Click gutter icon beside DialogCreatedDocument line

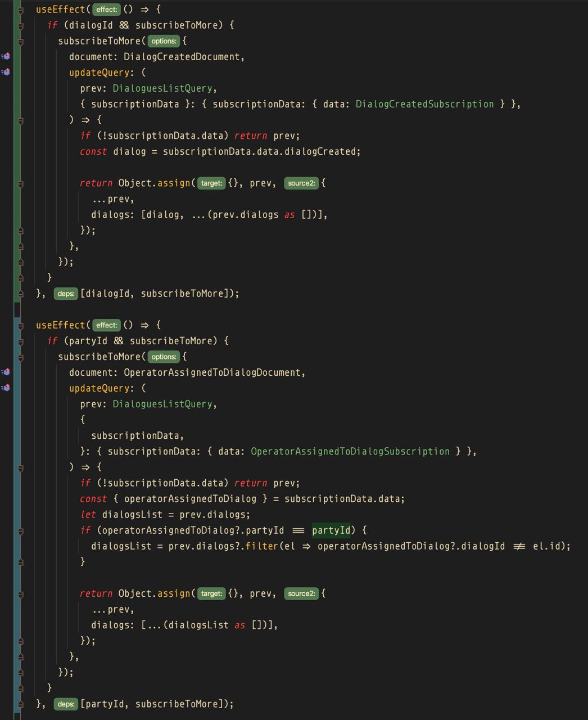tap(5, 56)
